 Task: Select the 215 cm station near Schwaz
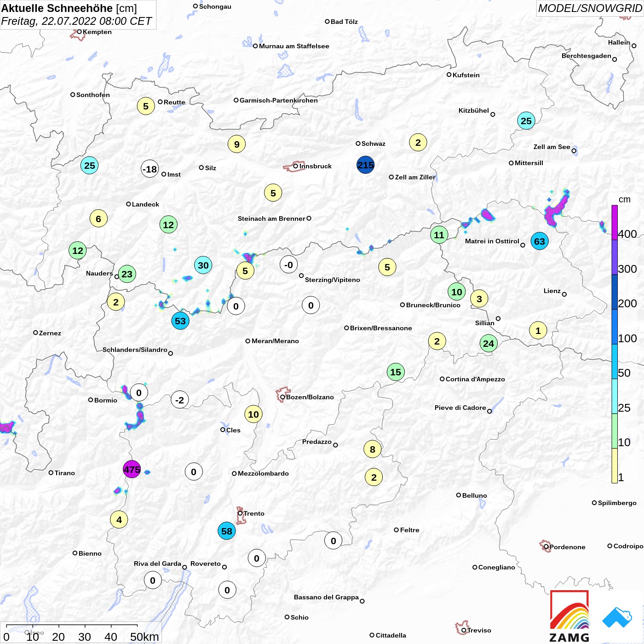click(x=366, y=165)
